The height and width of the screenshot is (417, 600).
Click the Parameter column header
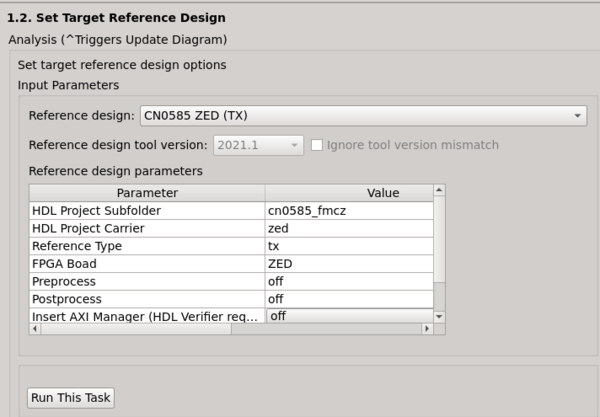(147, 192)
